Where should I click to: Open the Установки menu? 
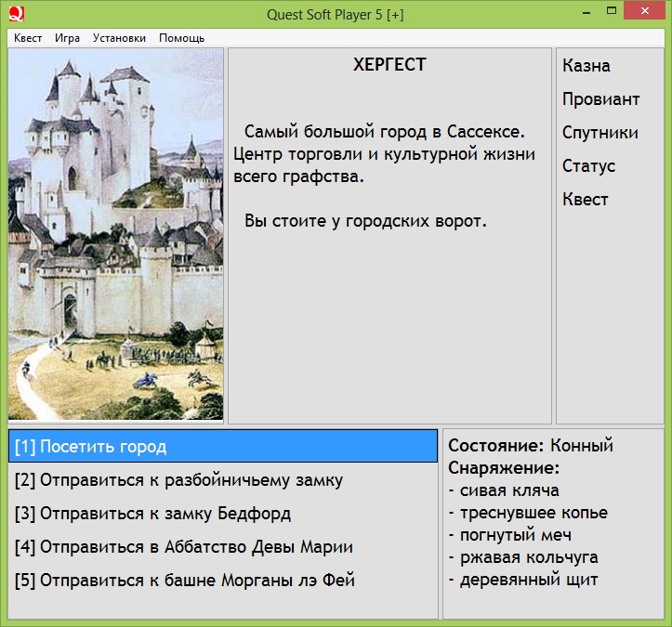click(x=119, y=38)
